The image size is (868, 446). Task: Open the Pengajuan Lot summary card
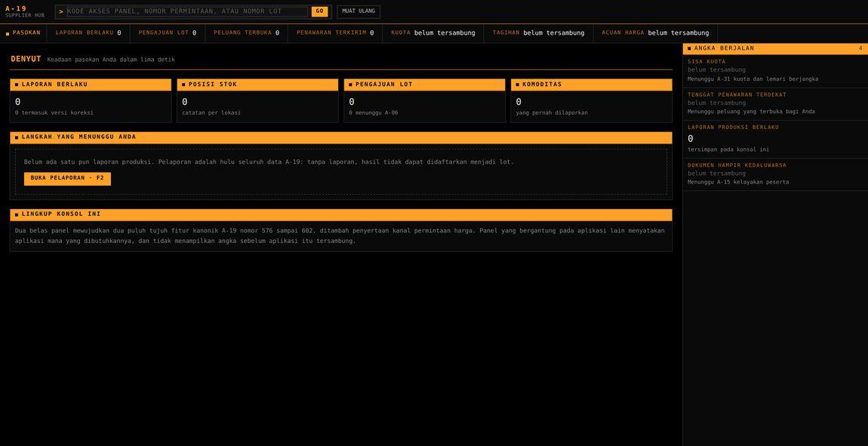point(425,100)
